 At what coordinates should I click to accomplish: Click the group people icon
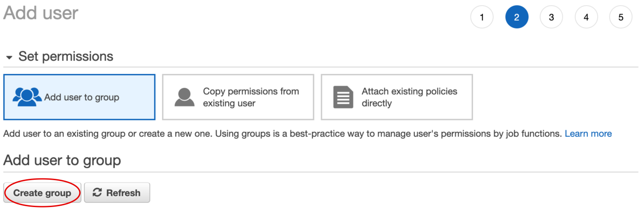[x=27, y=97]
